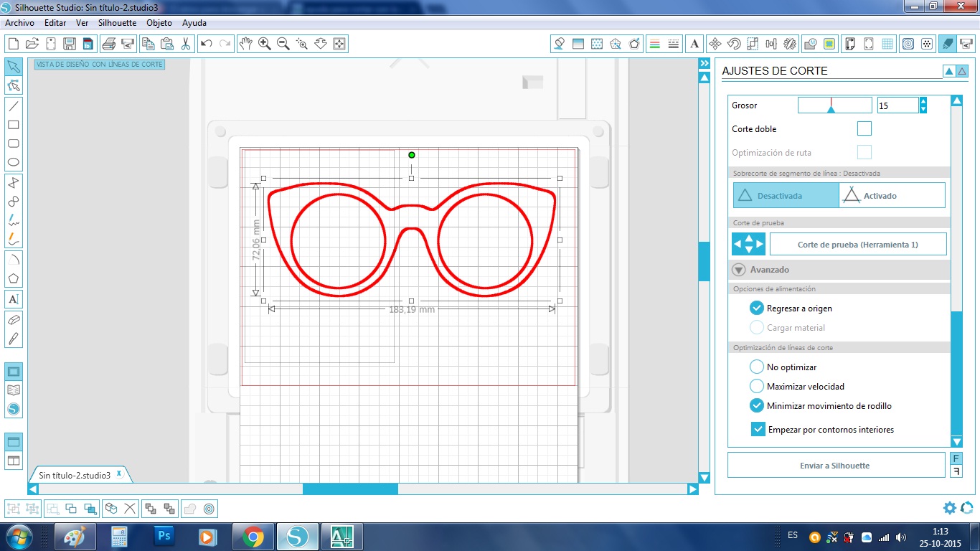Open the Silhouette menu

(117, 23)
